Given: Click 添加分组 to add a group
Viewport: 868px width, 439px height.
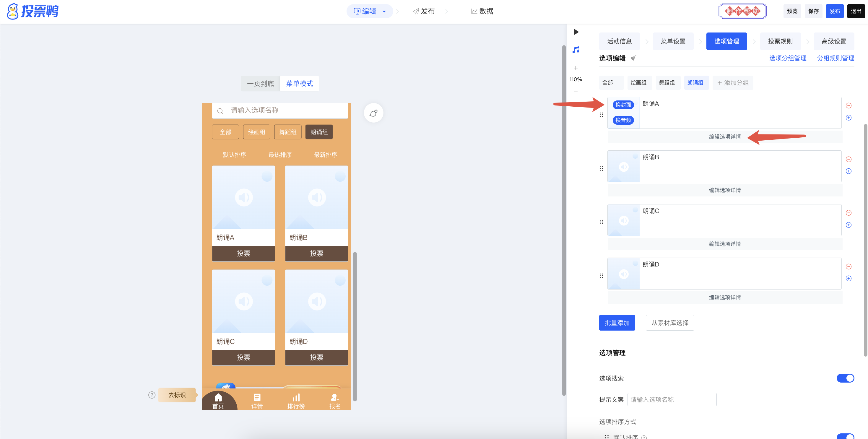Looking at the screenshot, I should click(x=733, y=83).
